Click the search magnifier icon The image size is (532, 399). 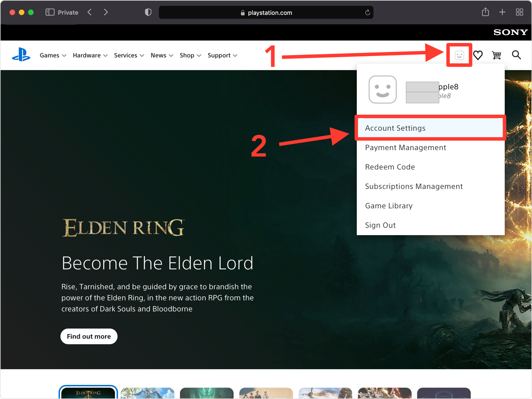[x=516, y=55]
